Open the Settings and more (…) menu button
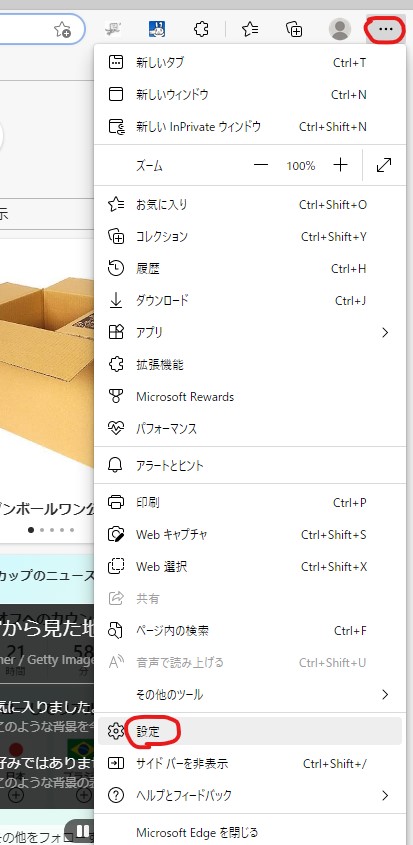Viewport: 413px width, 845px height. pos(386,29)
